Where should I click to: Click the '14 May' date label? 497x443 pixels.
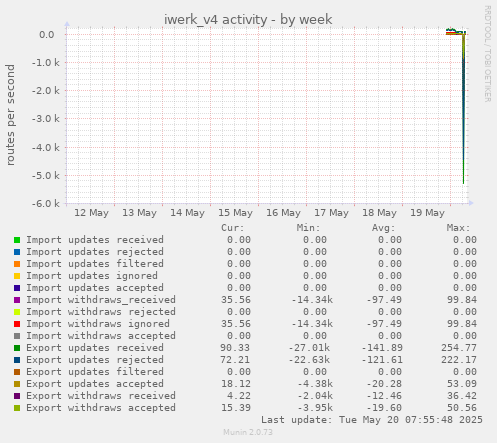click(x=187, y=213)
